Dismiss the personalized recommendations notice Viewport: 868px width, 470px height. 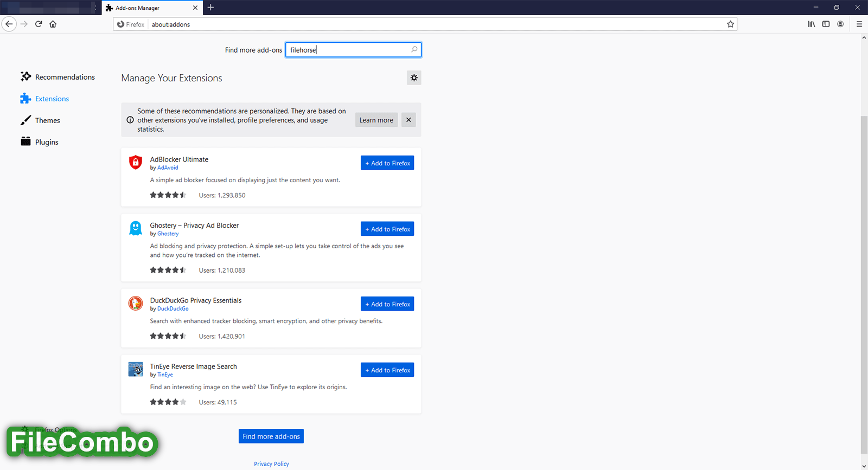tap(409, 120)
